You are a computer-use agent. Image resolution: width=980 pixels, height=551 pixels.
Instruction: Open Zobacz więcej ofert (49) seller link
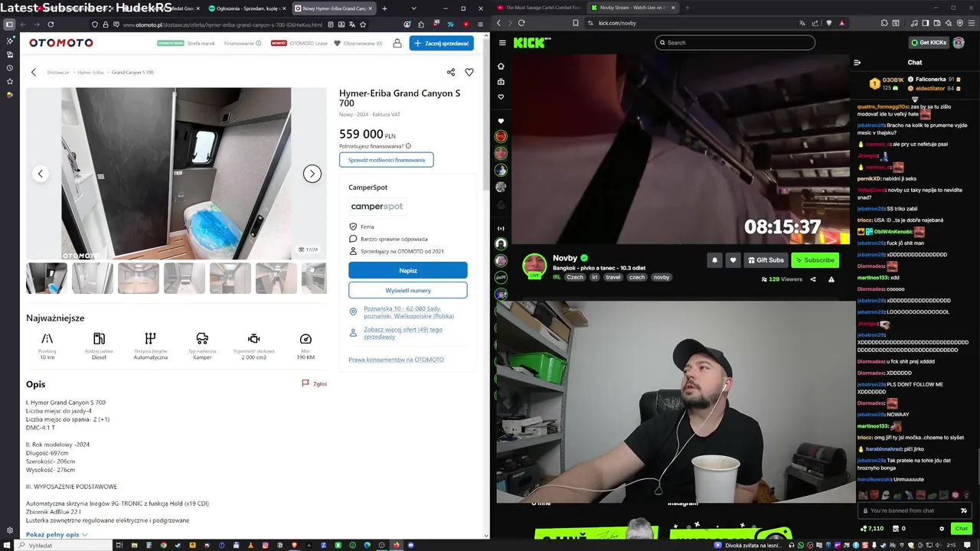tap(403, 333)
